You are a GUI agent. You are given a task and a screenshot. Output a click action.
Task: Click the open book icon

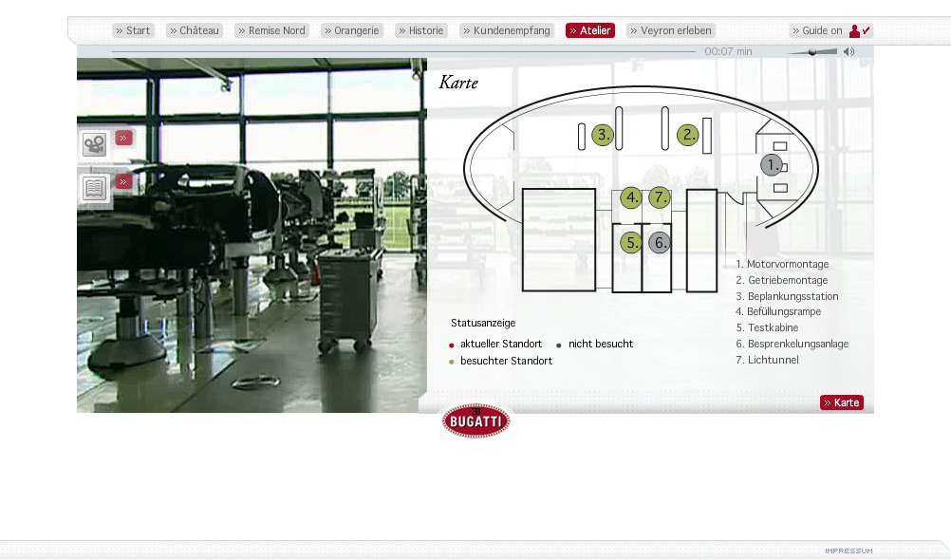pos(94,188)
